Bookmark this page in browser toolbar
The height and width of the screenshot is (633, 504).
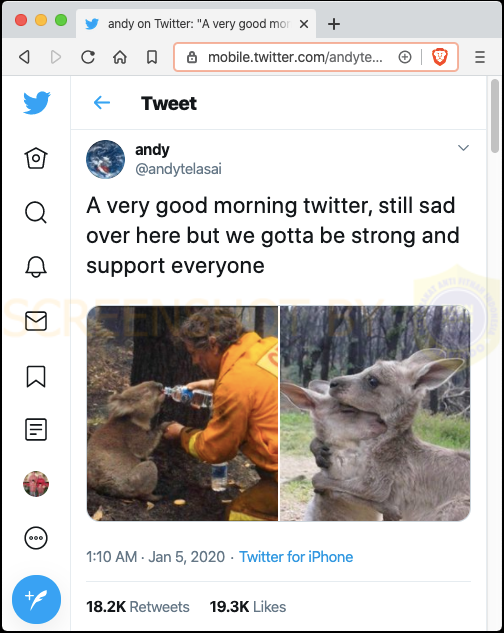pyautogui.click(x=152, y=57)
